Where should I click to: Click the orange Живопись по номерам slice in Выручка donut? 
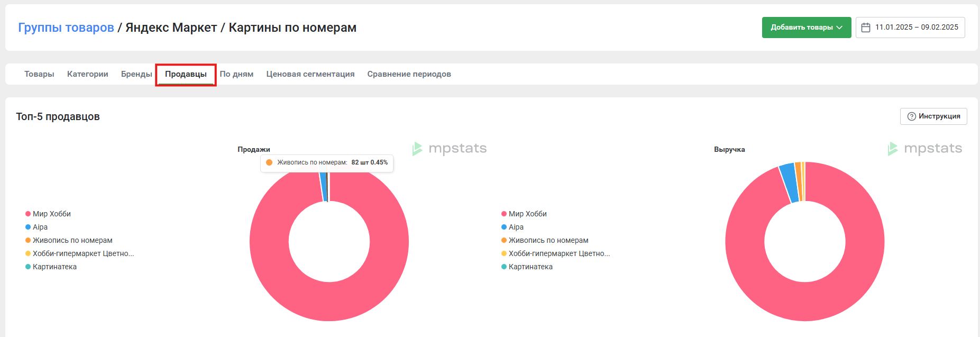click(x=799, y=181)
